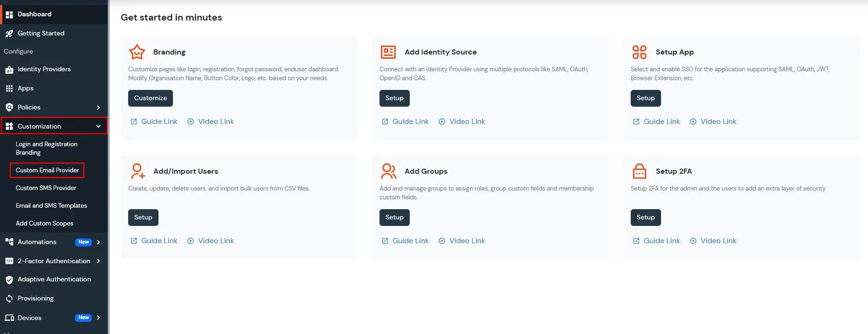The image size is (868, 334).
Task: Open Adaptive Authentication section
Action: coord(54,279)
